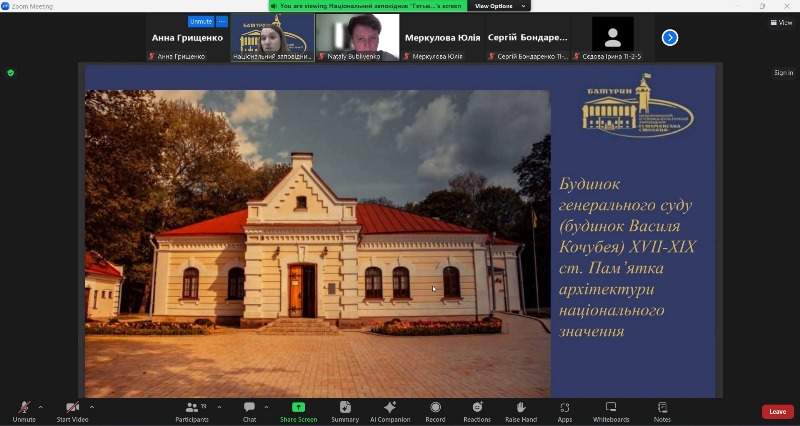The height and width of the screenshot is (426, 800).
Task: Open the more options dots on Анна Грищенко tile
Action: pos(221,21)
